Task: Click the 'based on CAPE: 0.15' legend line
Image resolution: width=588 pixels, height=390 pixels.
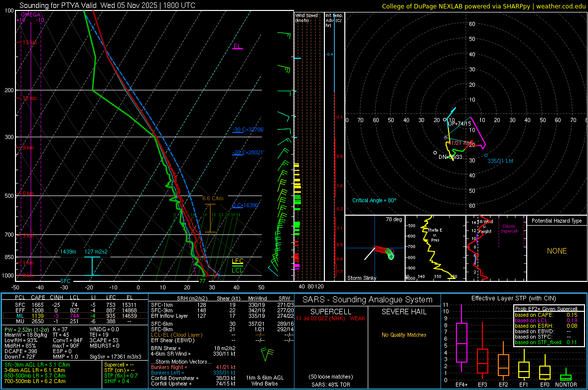Action: pyautogui.click(x=546, y=315)
